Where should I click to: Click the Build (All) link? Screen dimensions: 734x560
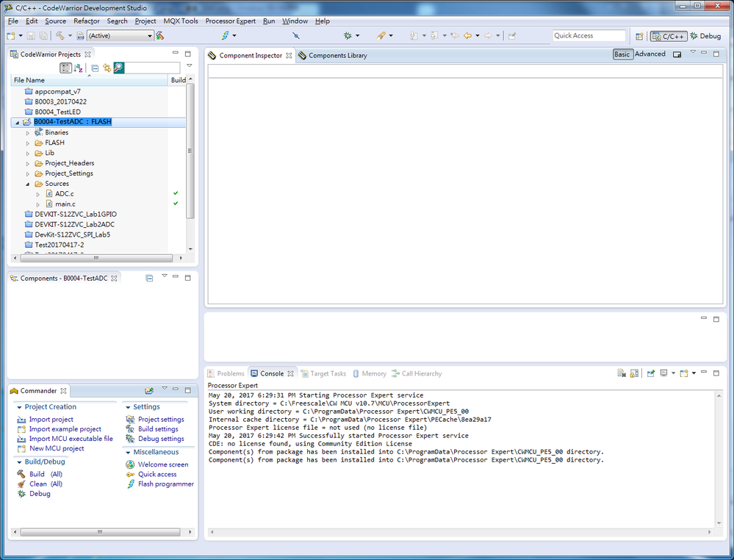[x=46, y=474]
